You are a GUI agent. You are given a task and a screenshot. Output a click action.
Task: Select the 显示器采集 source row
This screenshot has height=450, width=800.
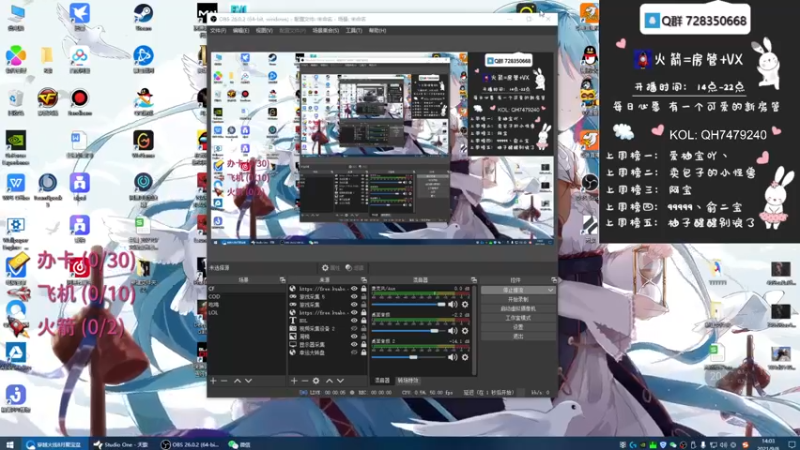coord(328,344)
